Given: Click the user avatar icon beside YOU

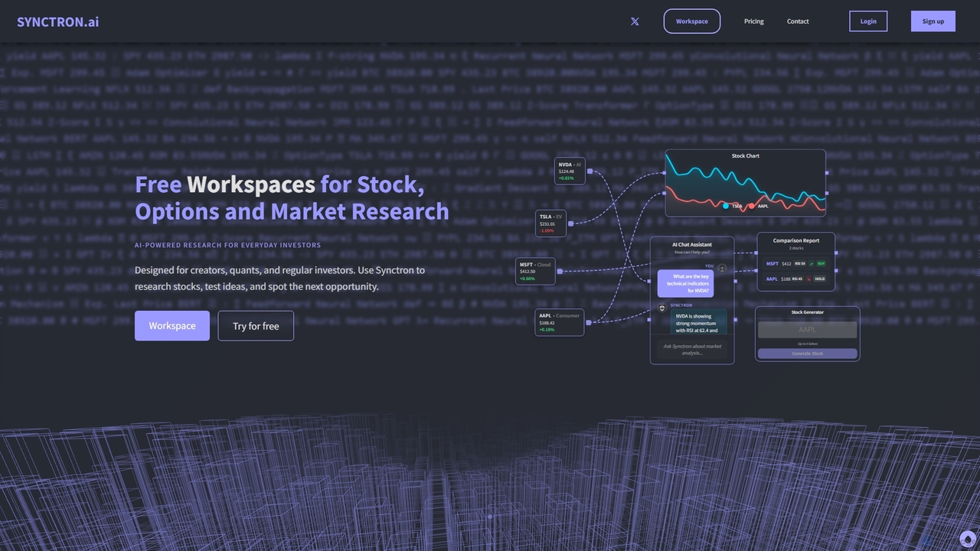Looking at the screenshot, I should (x=722, y=269).
